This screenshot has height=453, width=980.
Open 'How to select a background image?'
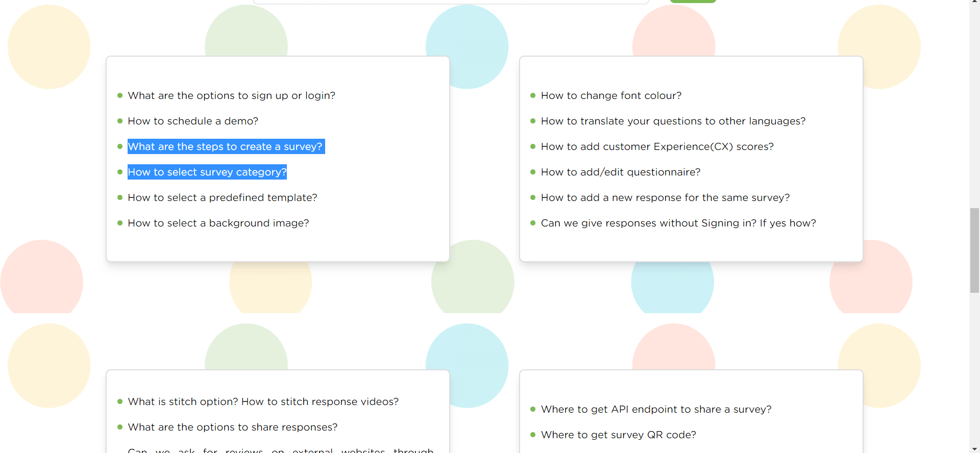click(x=218, y=223)
